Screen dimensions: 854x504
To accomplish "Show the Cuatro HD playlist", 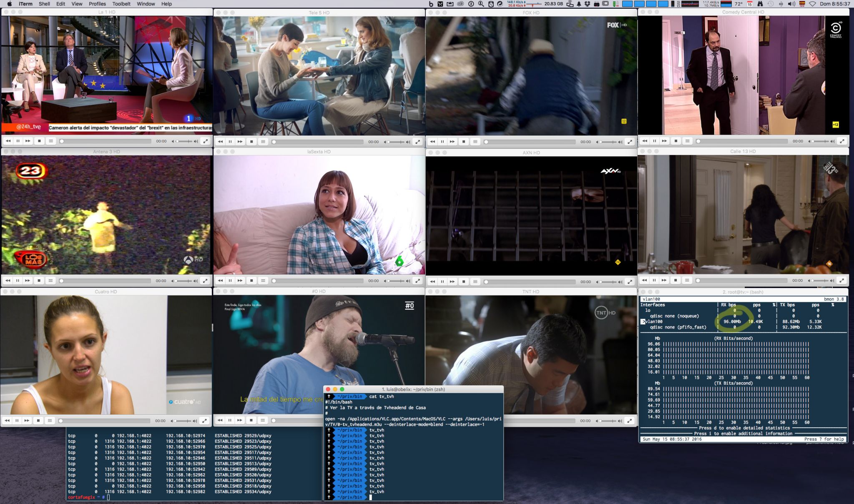I will 50,421.
